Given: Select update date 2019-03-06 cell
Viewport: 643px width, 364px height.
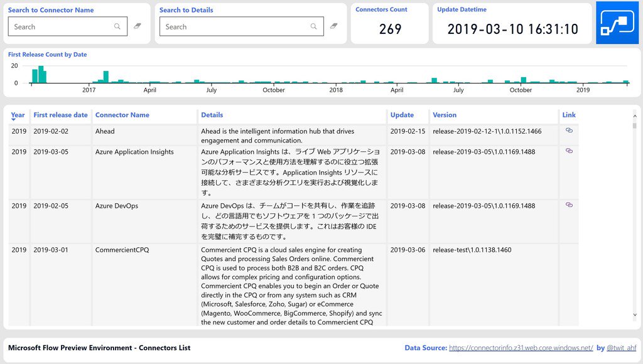Looking at the screenshot, I should [x=408, y=250].
